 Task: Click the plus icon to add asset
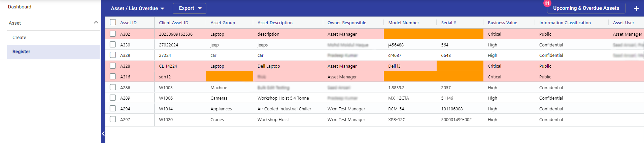636,8
